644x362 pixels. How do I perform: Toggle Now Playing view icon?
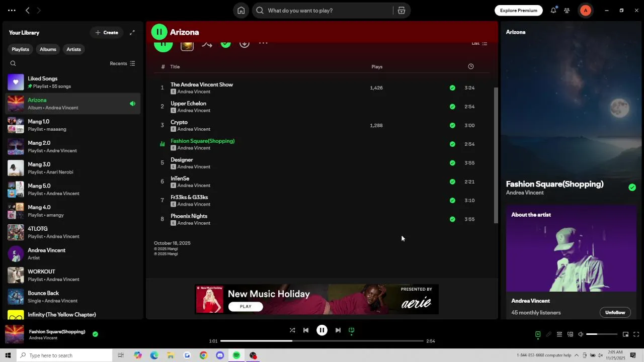pyautogui.click(x=538, y=334)
